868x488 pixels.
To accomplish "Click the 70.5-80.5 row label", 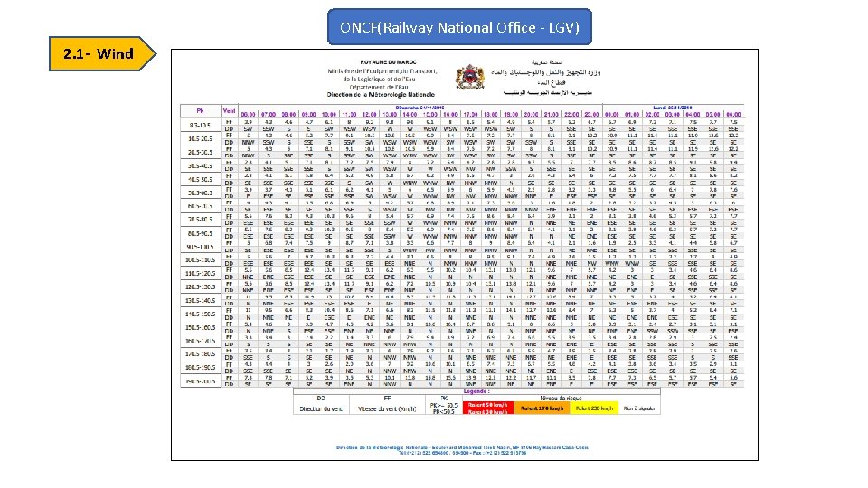I will click(201, 219).
